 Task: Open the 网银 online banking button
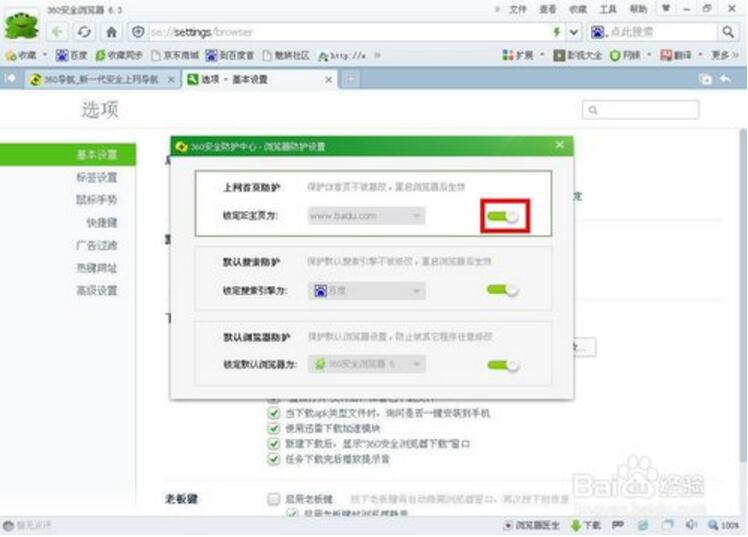(x=625, y=55)
